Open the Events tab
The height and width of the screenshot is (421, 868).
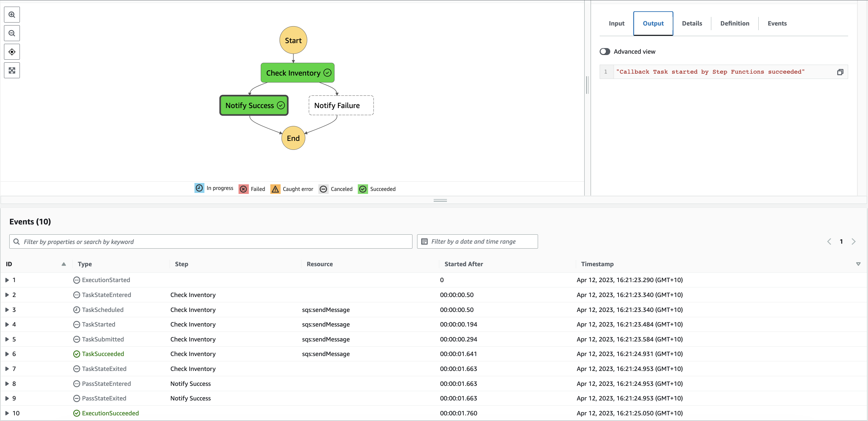[777, 24]
